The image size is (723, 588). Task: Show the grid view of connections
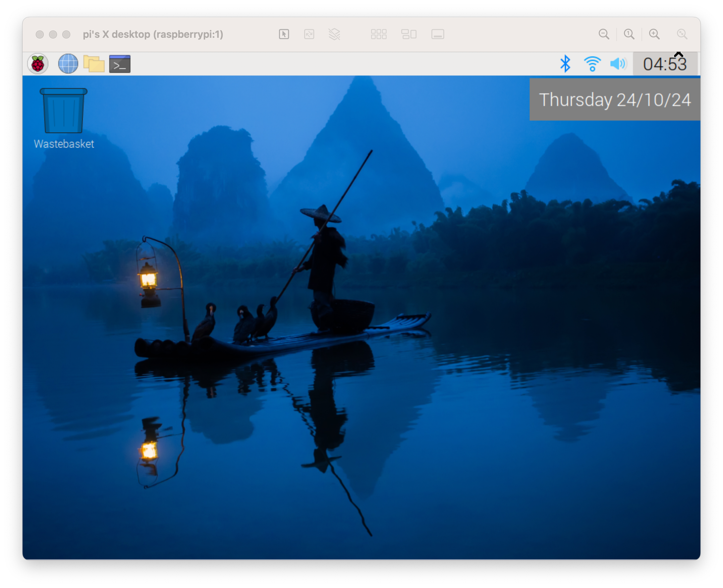click(379, 34)
